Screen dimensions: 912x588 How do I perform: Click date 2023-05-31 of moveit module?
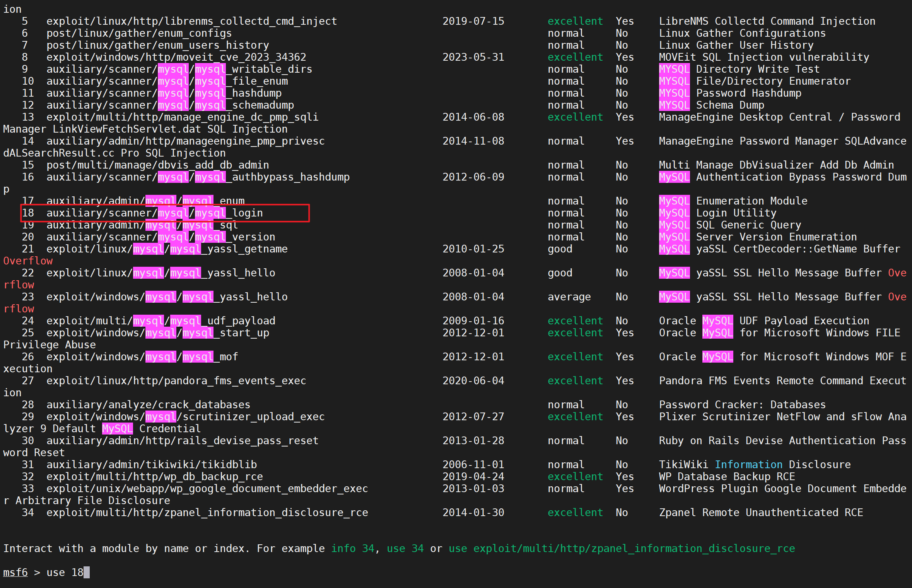[473, 57]
